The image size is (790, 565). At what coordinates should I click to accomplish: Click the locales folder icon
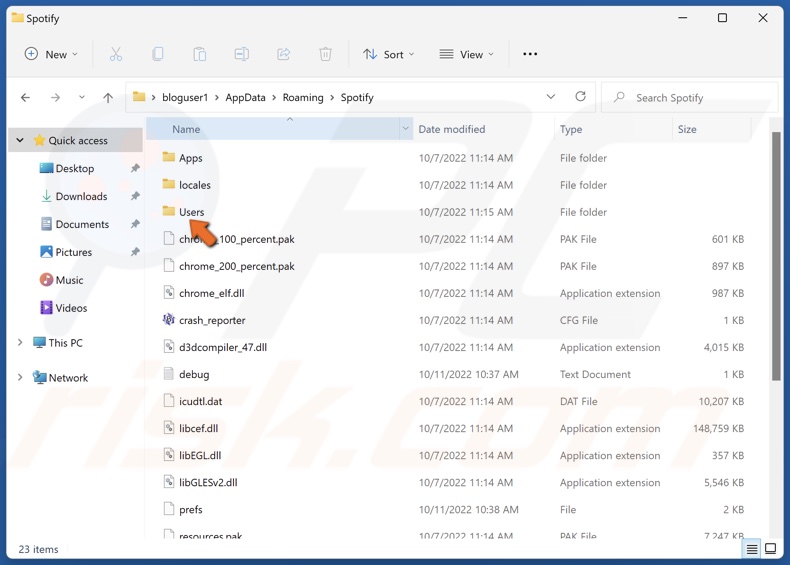tap(169, 184)
